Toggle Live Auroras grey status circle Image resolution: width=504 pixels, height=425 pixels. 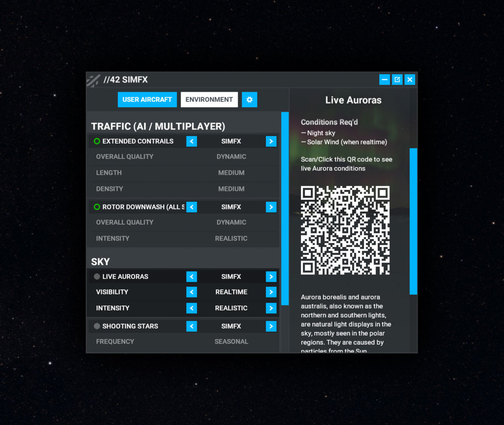tap(97, 276)
